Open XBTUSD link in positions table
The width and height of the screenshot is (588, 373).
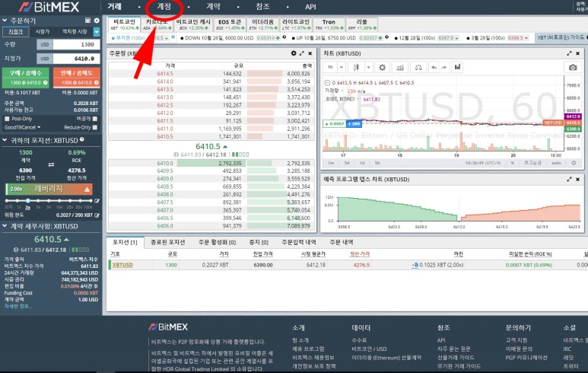pyautogui.click(x=122, y=265)
